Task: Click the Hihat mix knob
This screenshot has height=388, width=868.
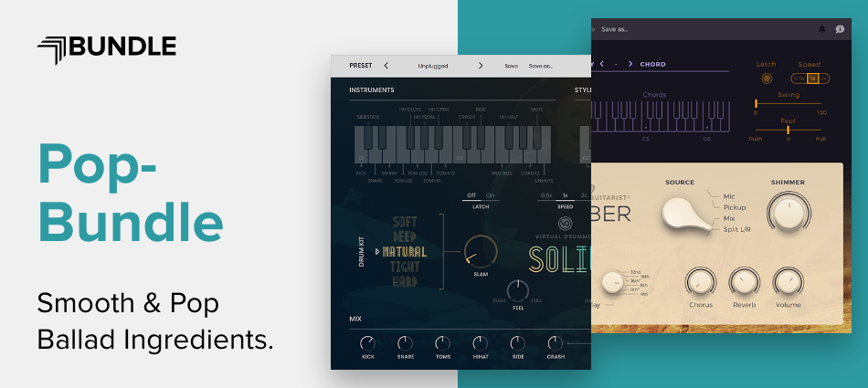Action: point(480,343)
